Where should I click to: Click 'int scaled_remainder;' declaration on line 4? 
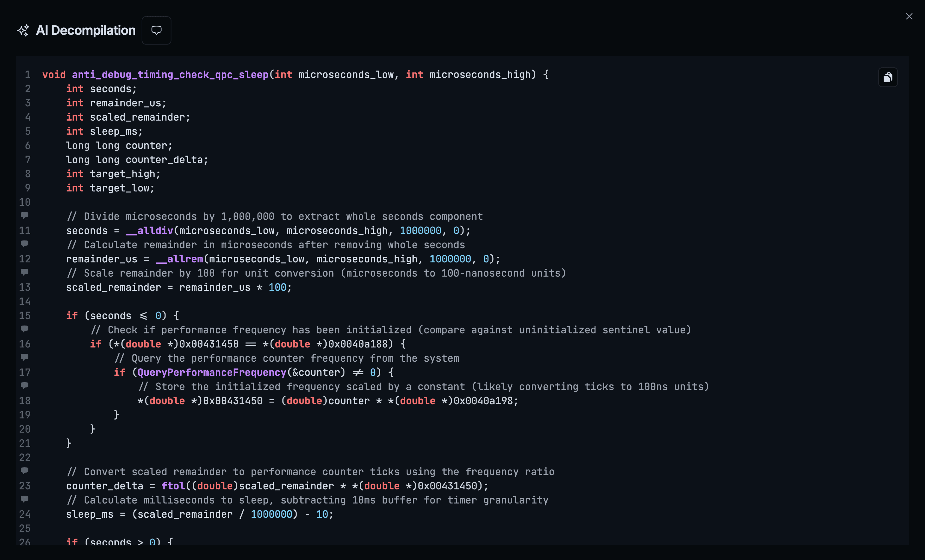128,117
